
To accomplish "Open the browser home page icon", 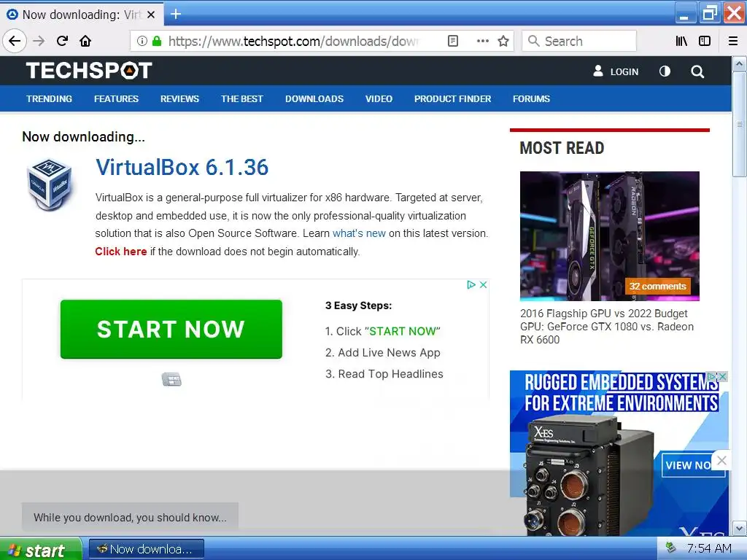I will pyautogui.click(x=86, y=41).
